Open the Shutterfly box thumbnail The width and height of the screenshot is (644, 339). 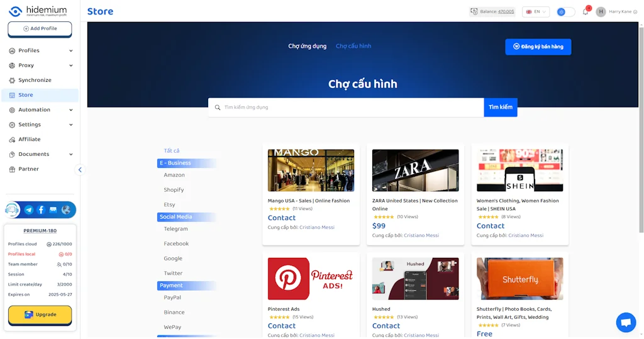click(x=519, y=279)
